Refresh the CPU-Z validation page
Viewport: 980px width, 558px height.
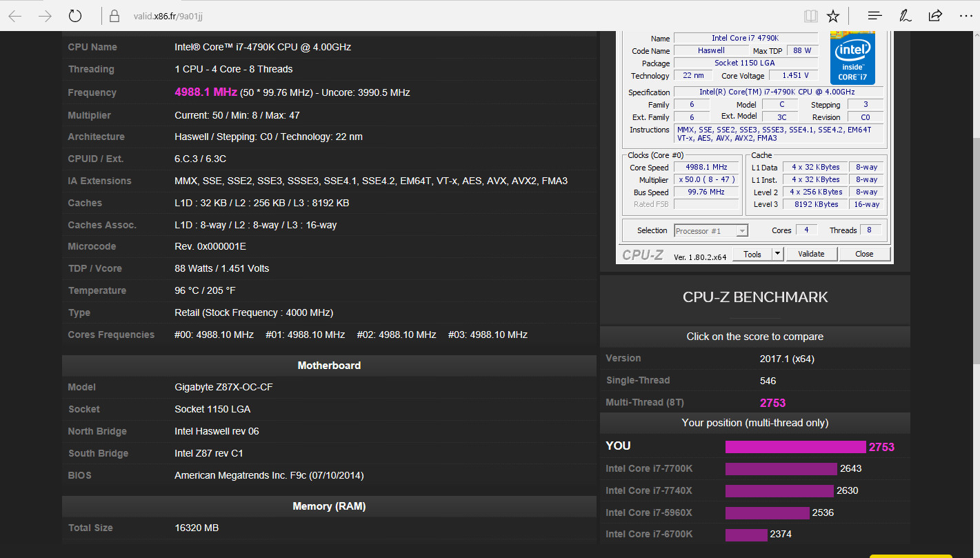point(76,16)
